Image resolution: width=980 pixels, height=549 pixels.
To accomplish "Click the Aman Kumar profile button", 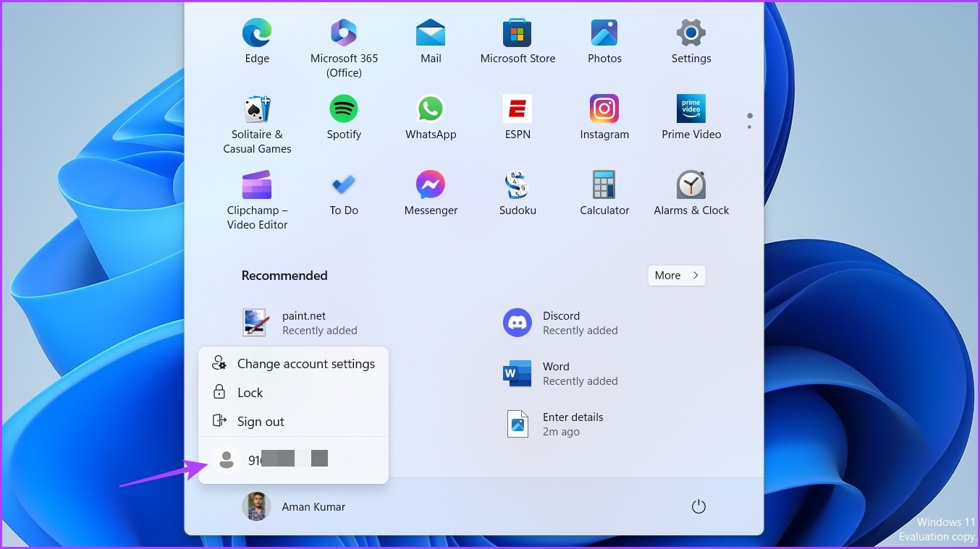I will pos(294,507).
